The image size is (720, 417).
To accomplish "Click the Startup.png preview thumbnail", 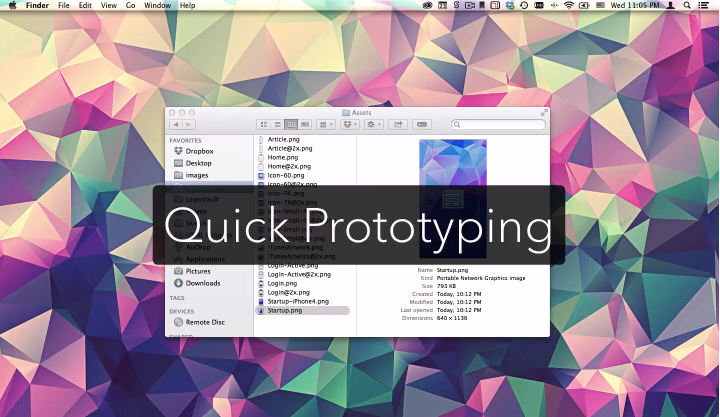I will (453, 198).
